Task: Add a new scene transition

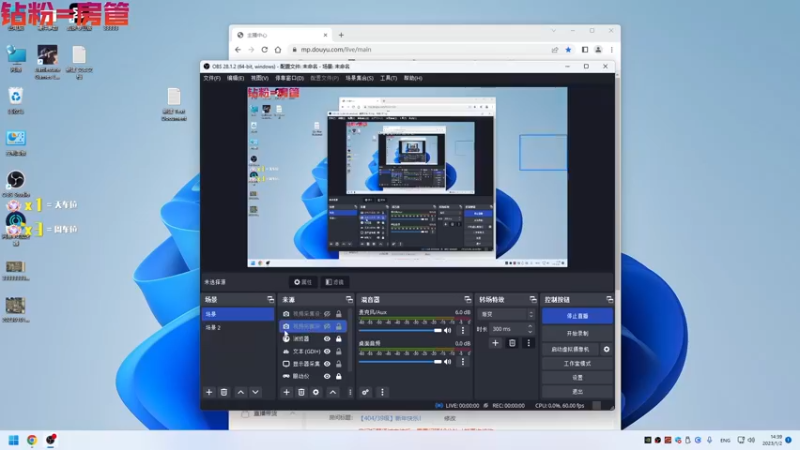Action: pos(495,343)
